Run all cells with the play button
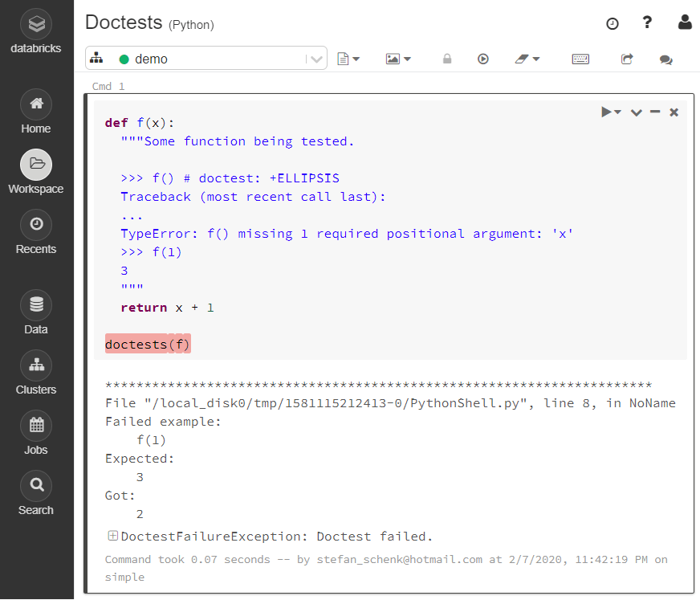The image size is (700, 600). (x=482, y=59)
